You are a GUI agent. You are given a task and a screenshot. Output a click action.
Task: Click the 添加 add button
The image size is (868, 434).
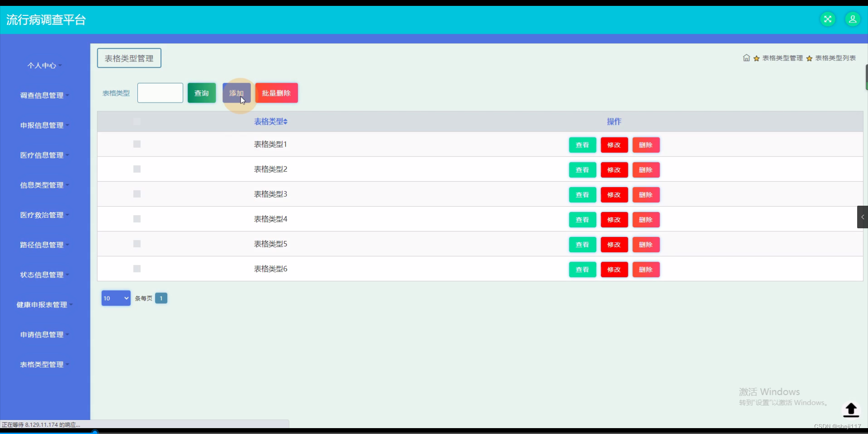click(x=236, y=93)
